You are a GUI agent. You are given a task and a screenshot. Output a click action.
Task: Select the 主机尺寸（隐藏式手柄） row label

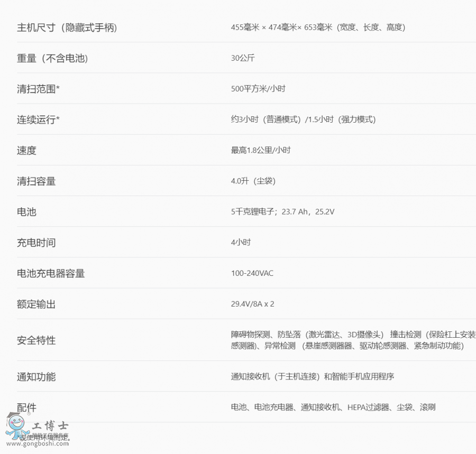coord(67,27)
